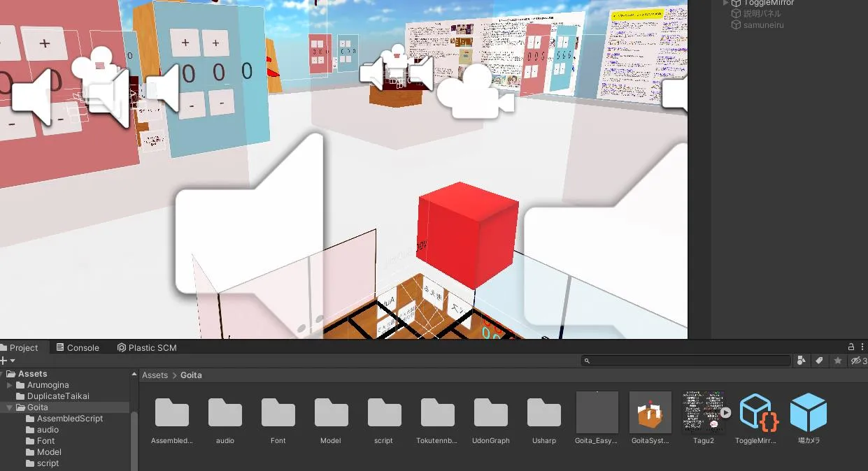Open the Usharp folder in the asset grid

coord(544,412)
